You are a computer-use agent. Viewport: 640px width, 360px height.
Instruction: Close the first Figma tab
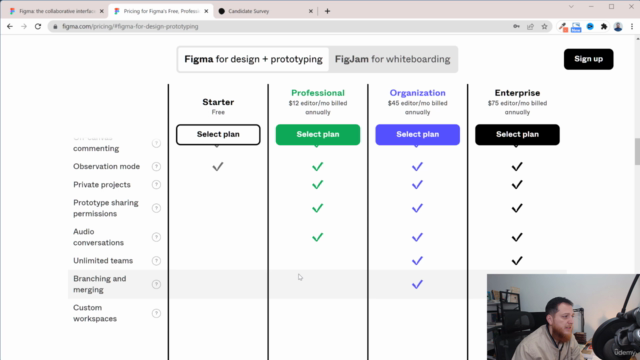tap(102, 11)
